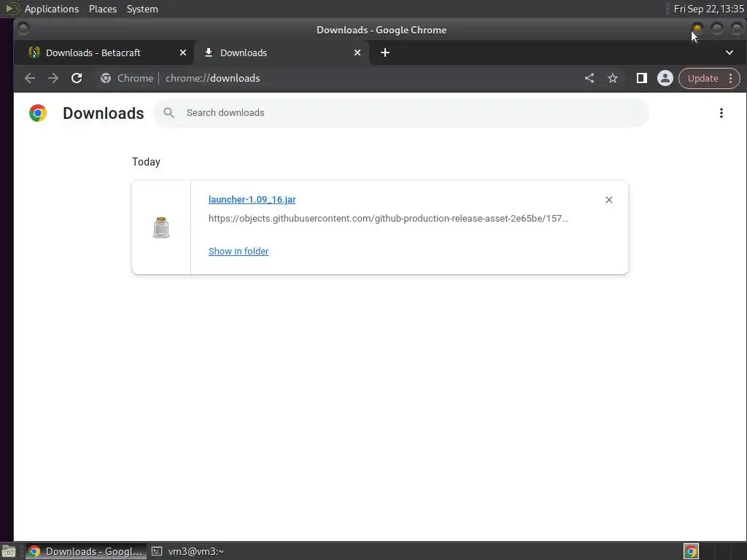Open Chrome's three-dot menu beside Update
The image size is (747, 560).
tap(731, 78)
